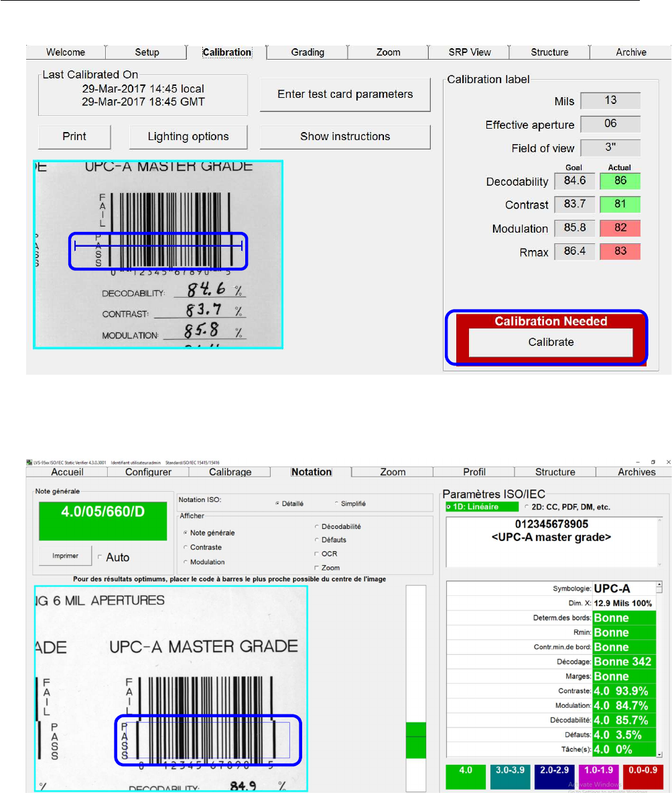The image size is (672, 793).
Task: Click the UPC-A calibration card image
Action: pos(158,254)
